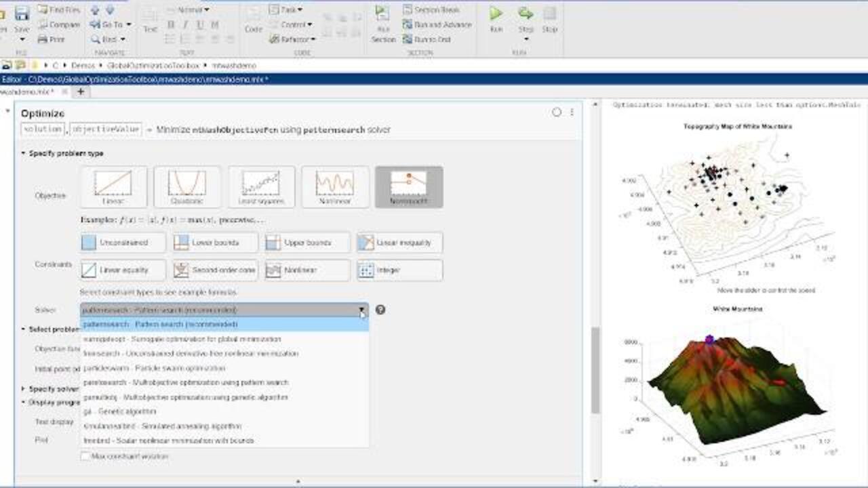Choose particleswarm solver from the list
This screenshot has width=868, height=488.
tap(154, 368)
